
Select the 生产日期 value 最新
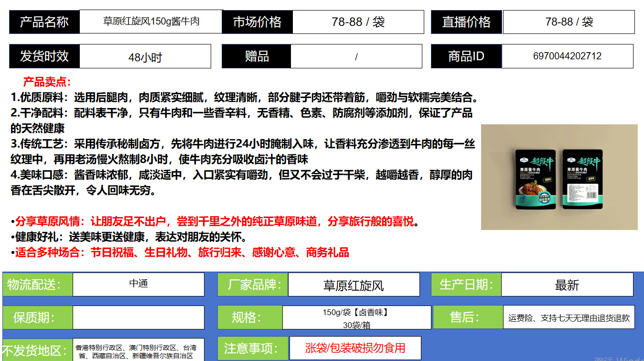[567, 285]
